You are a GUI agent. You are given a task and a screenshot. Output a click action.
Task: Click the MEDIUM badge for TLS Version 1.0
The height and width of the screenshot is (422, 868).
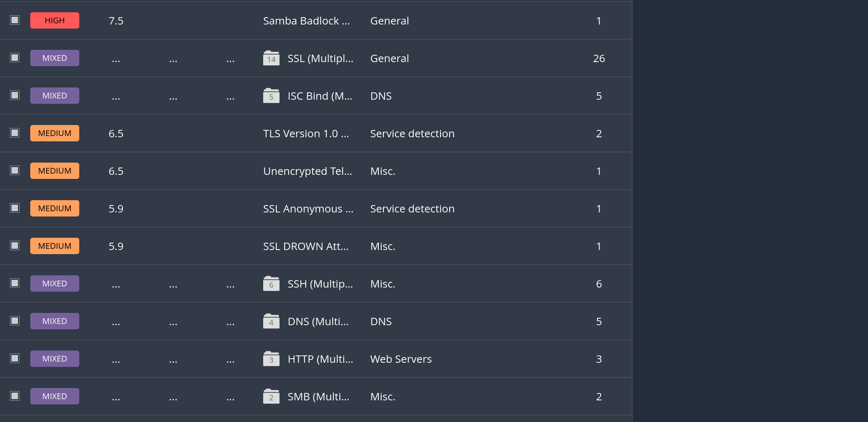[x=55, y=133]
